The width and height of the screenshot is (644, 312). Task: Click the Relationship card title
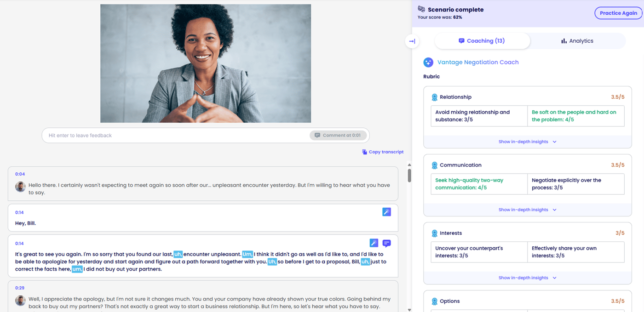455,97
